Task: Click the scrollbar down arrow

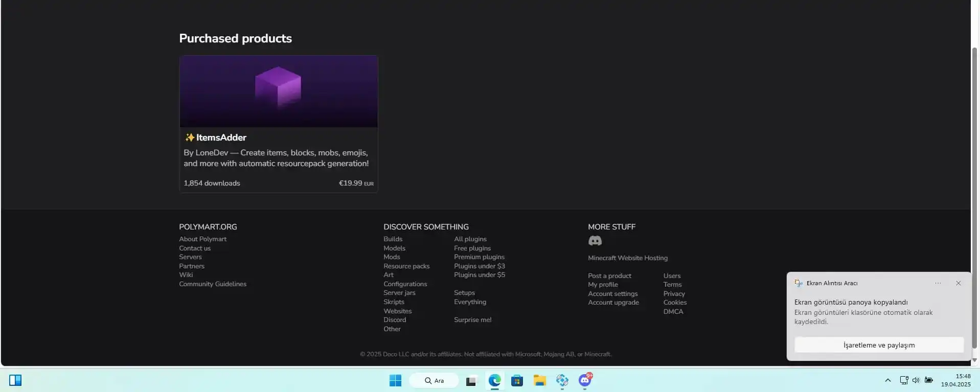Action: 974,360
